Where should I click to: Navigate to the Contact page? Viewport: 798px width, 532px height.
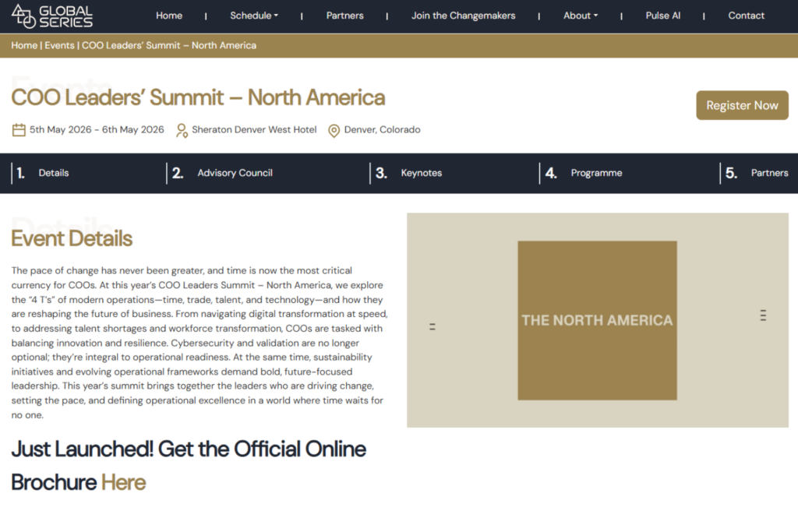(x=746, y=15)
